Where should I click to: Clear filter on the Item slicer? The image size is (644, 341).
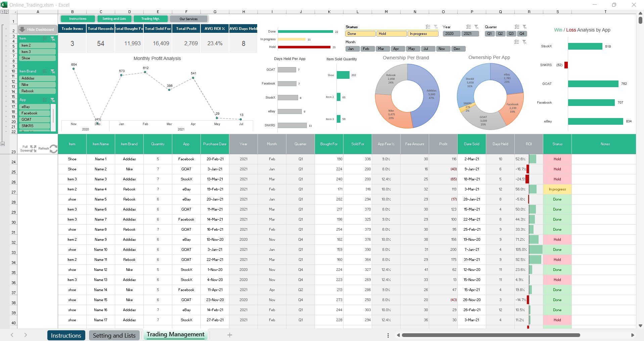point(53,39)
